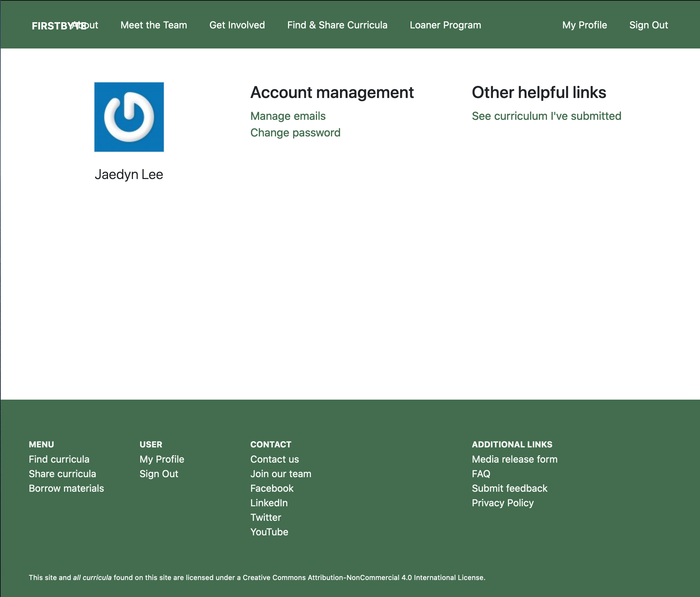Viewport: 700px width, 597px height.
Task: Open the Manage emails link
Action: click(x=288, y=116)
